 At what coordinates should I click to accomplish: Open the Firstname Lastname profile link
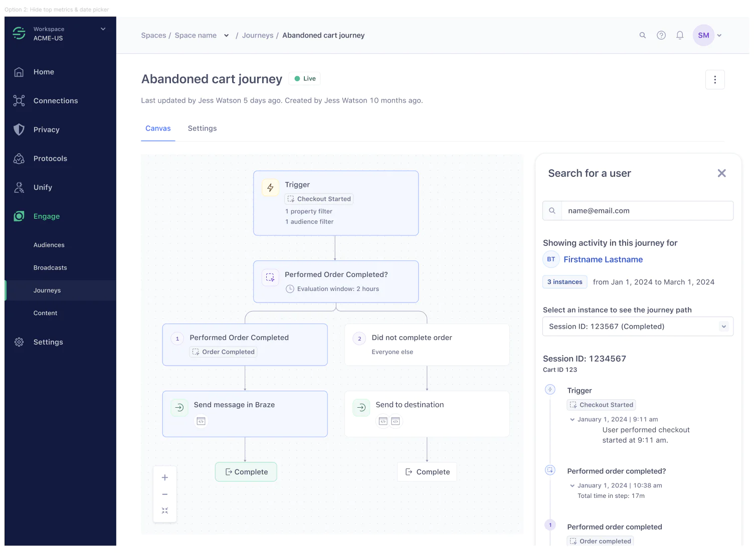[603, 259]
